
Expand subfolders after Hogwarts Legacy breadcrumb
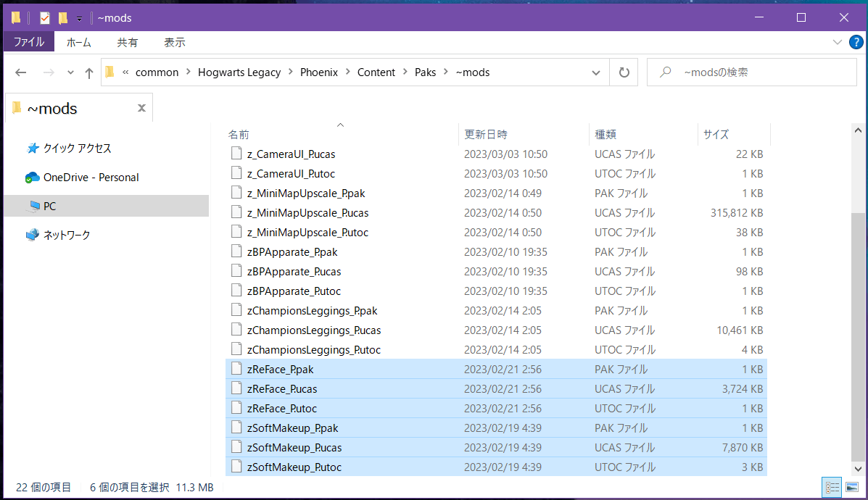point(291,72)
